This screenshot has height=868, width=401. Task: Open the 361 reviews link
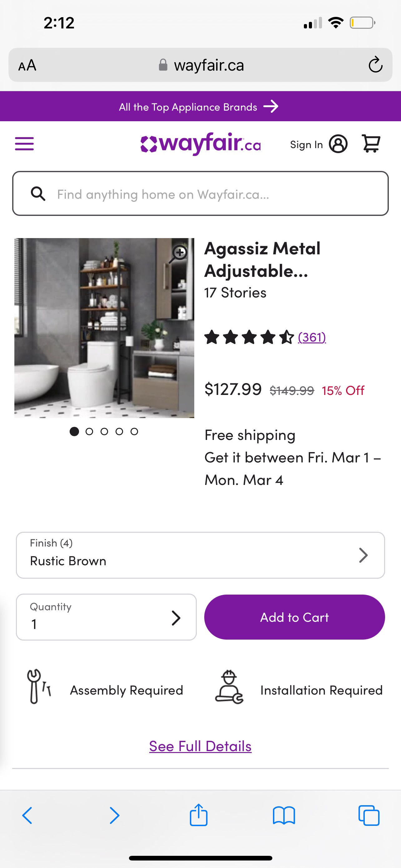click(312, 337)
